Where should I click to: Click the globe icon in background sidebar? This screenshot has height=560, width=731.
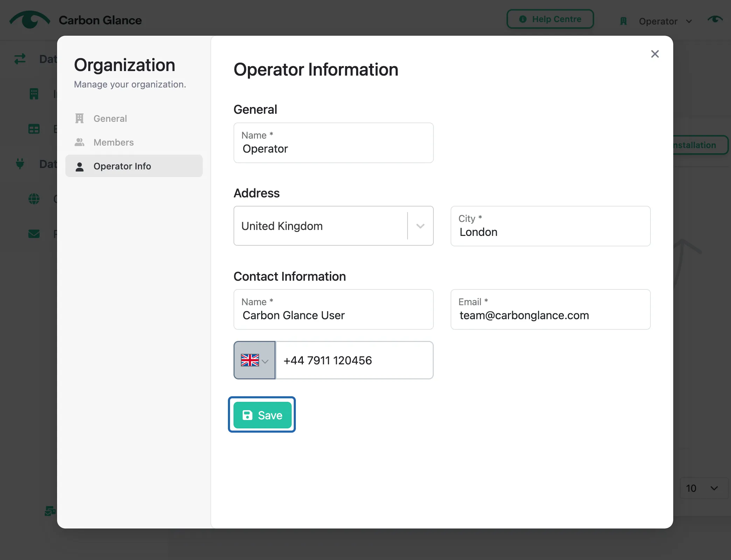(34, 199)
